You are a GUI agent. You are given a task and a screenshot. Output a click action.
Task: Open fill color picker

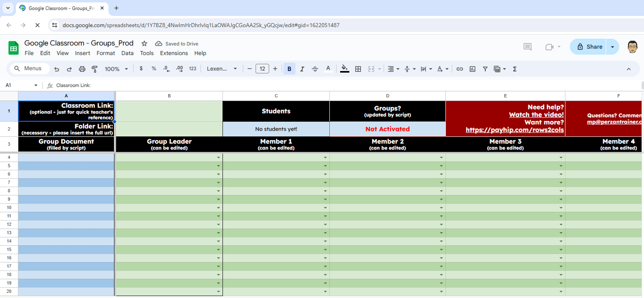pyautogui.click(x=344, y=69)
